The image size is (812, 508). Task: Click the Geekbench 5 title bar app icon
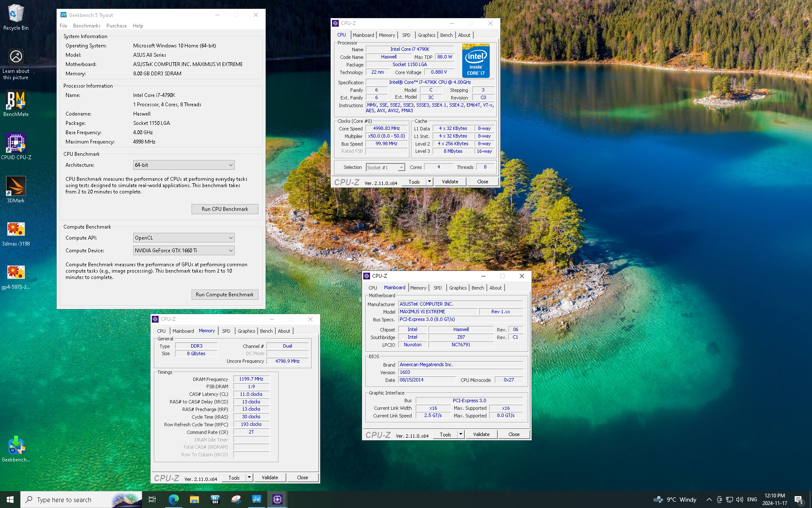pos(63,15)
